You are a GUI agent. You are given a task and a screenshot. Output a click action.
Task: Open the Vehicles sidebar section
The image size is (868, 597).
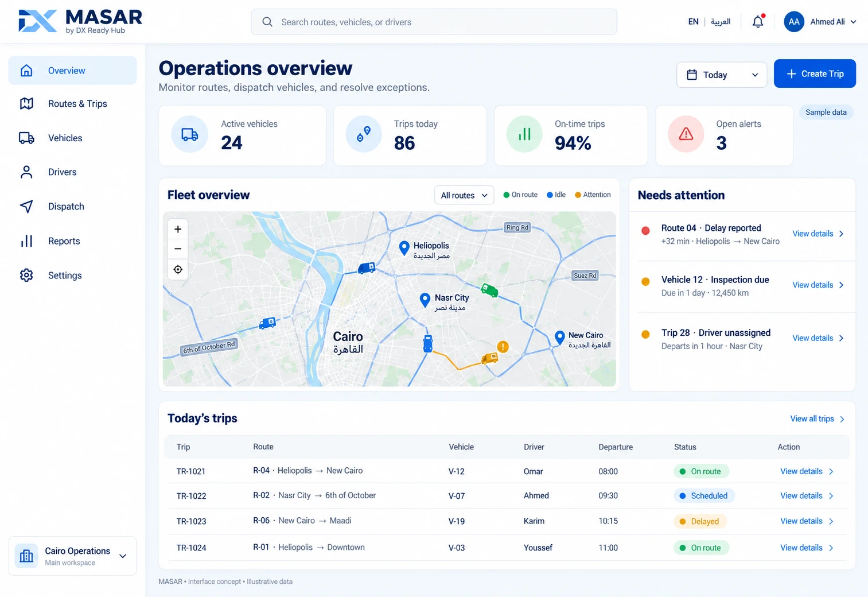pos(72,138)
